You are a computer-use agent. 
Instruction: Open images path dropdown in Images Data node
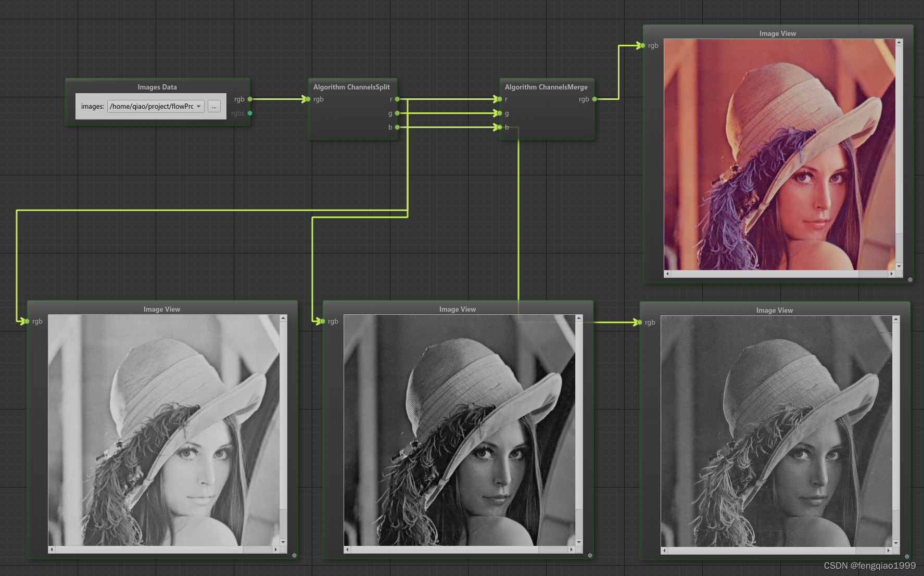tap(156, 106)
